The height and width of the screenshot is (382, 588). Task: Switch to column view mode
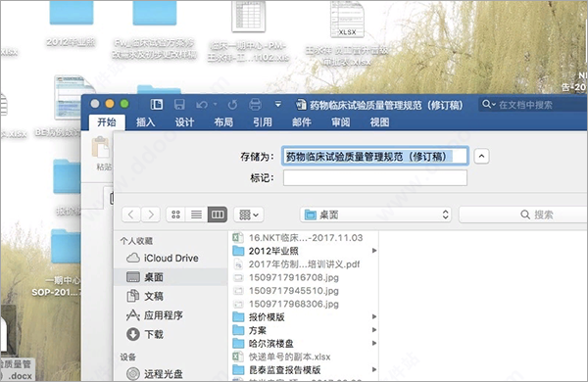[x=218, y=215]
